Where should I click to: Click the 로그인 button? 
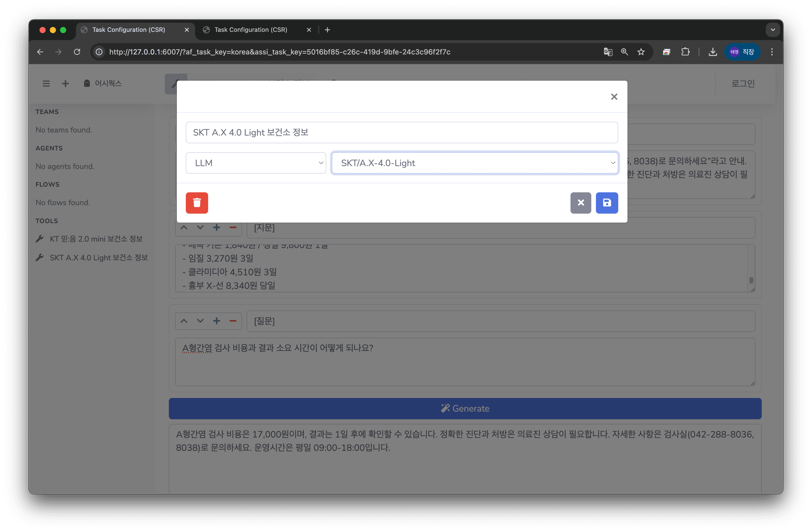tap(742, 83)
